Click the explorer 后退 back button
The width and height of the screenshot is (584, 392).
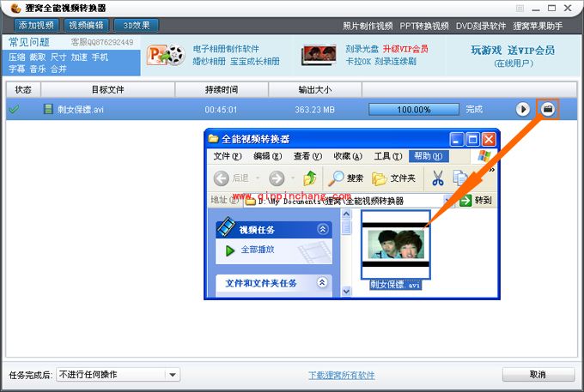tap(231, 178)
